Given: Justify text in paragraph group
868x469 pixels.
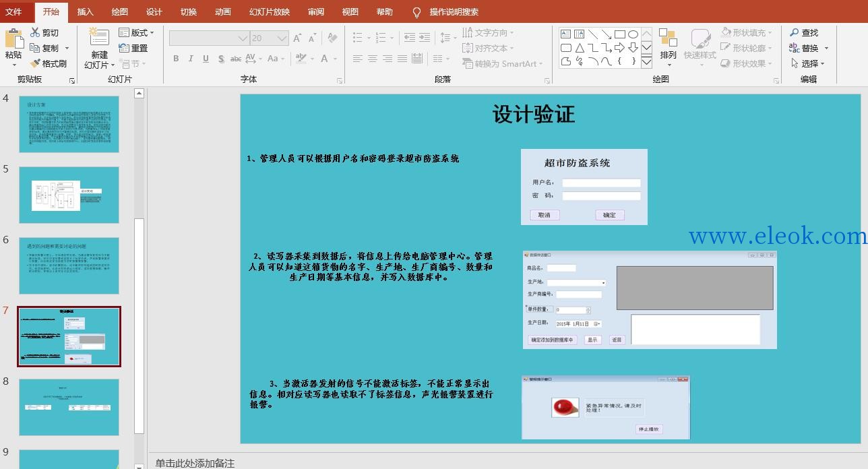Looking at the screenshot, I should click(402, 59).
